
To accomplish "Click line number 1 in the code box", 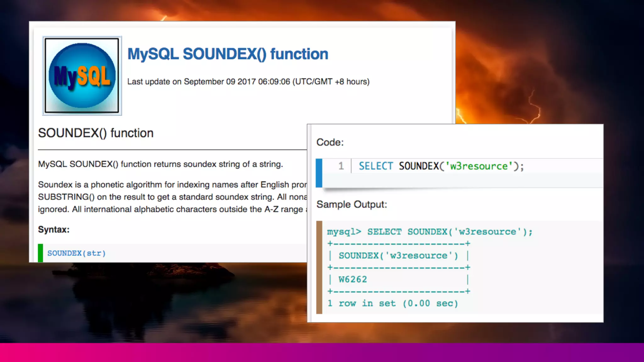I will pyautogui.click(x=341, y=166).
